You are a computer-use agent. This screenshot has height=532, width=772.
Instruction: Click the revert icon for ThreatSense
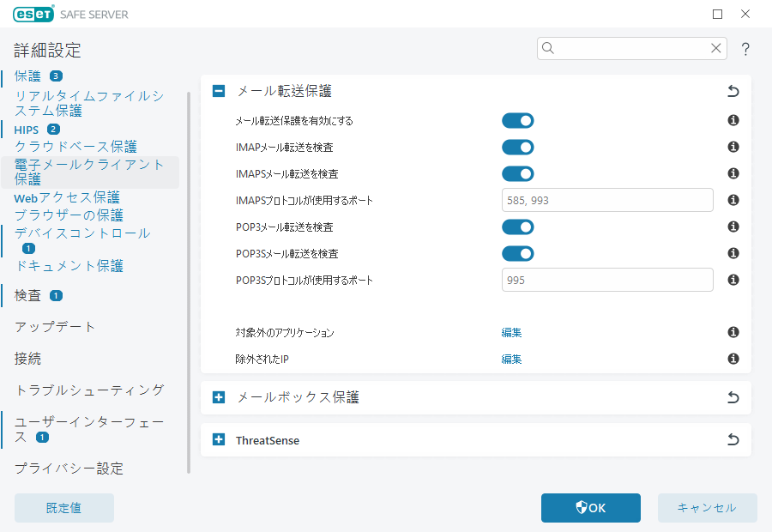[733, 439]
